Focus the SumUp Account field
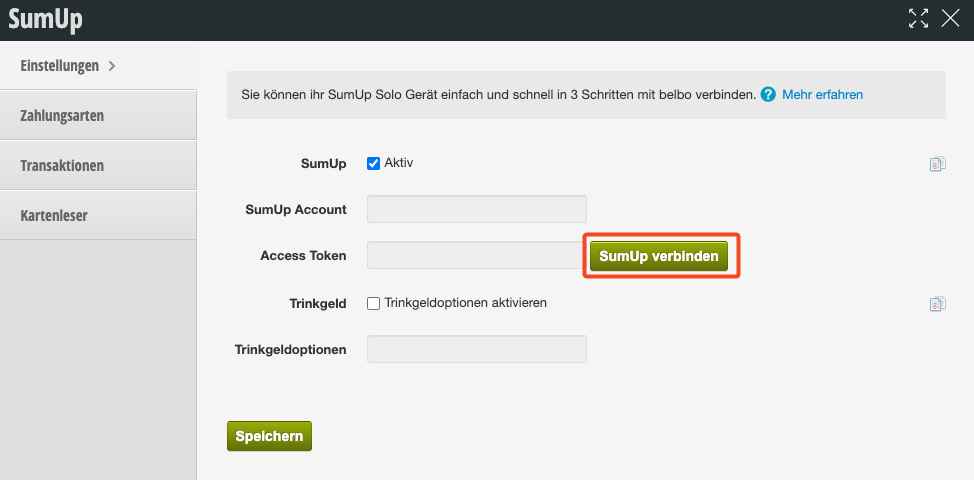Viewport: 974px width, 480px height. [476, 209]
